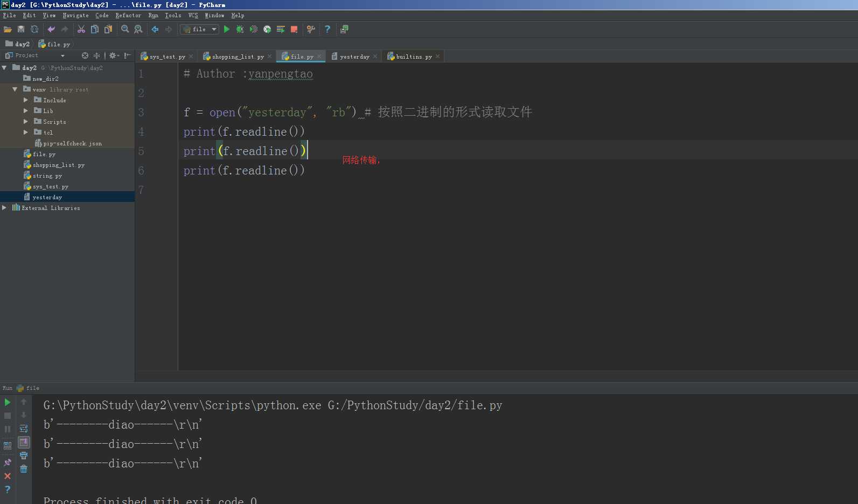Open Replace with the magnifier-A icon

pyautogui.click(x=138, y=29)
